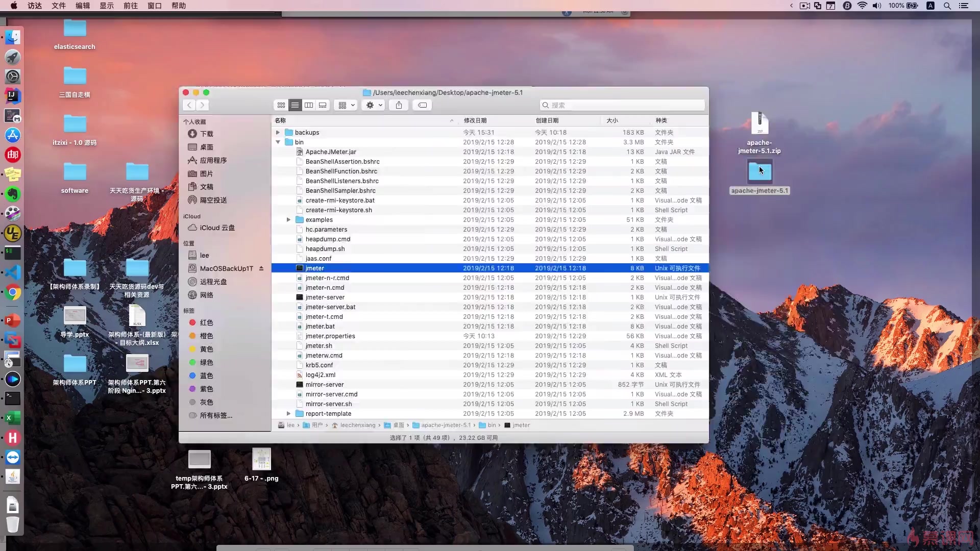Select apache-jmeter-5.1.zip on the desktop
Image resolution: width=980 pixels, height=551 pixels.
(759, 133)
